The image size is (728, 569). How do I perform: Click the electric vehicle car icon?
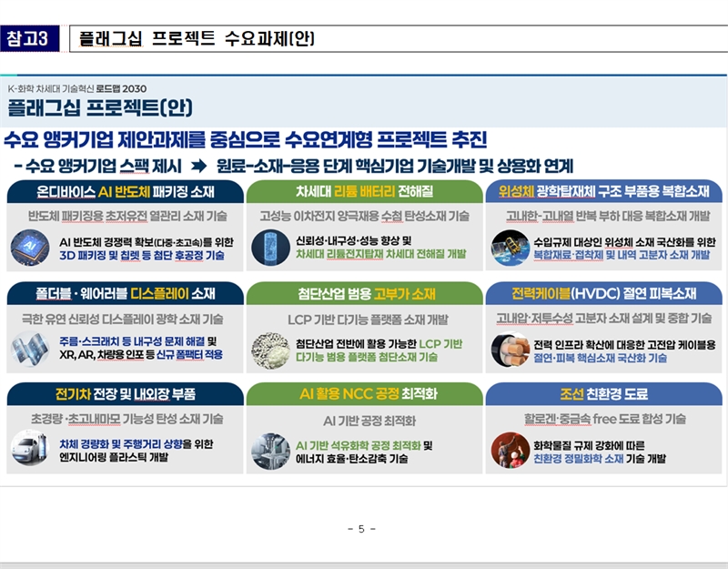coord(30,451)
